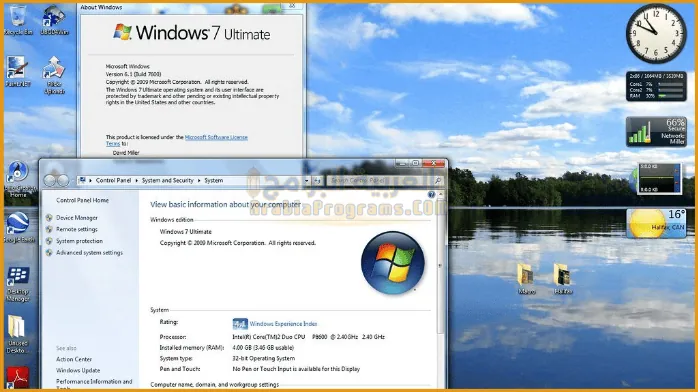Click the scroll up arrow in System window

click(x=440, y=194)
